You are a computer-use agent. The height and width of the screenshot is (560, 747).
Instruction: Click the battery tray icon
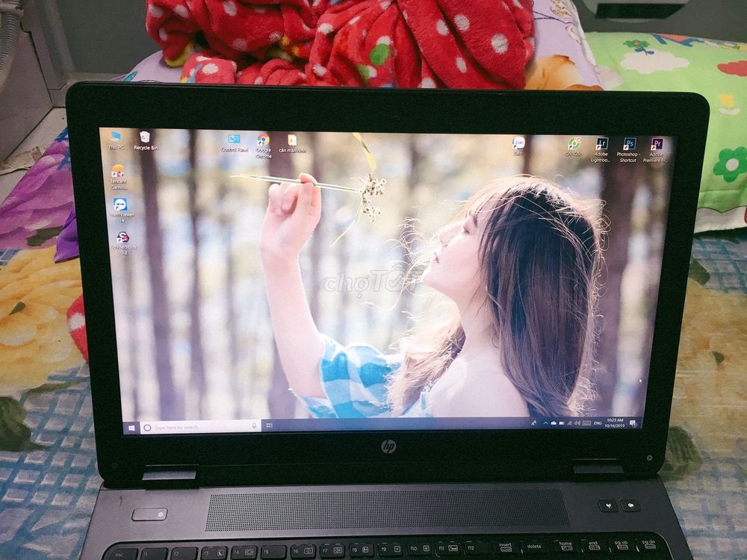[x=562, y=423]
